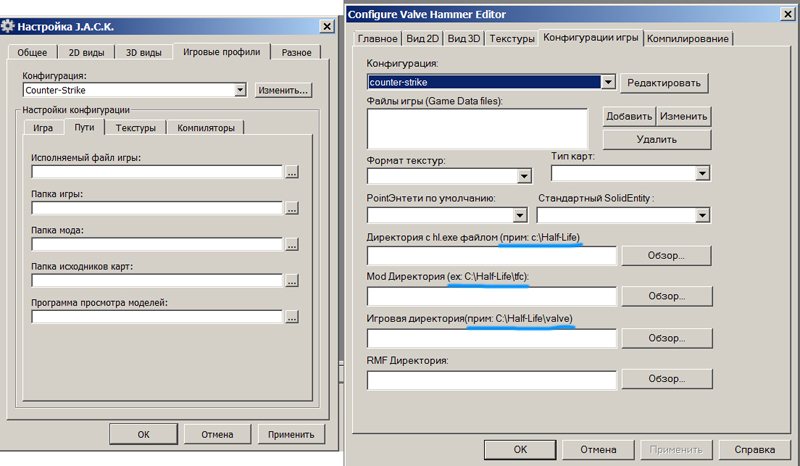Expand the Стандартный SolidEntity dropdown
This screenshot has height=466, width=800.
click(x=702, y=214)
